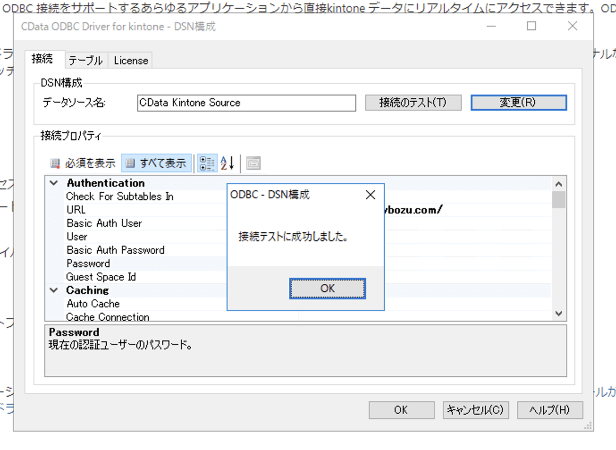Click the キャンセル(C) button

(x=476, y=410)
